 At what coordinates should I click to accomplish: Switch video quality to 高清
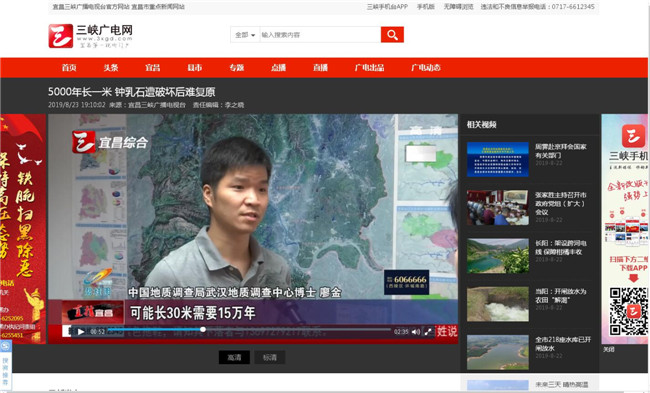point(234,357)
